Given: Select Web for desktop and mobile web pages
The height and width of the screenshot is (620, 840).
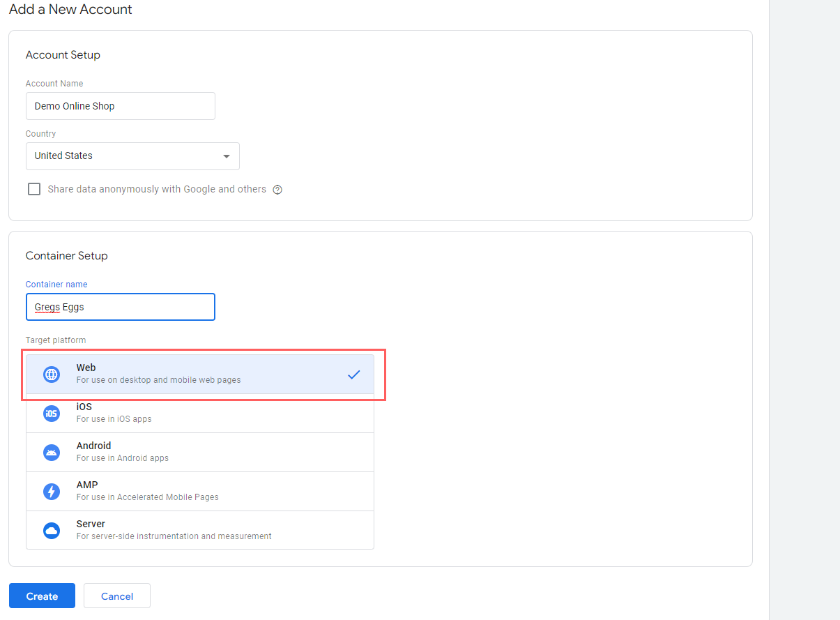Looking at the screenshot, I should 200,375.
